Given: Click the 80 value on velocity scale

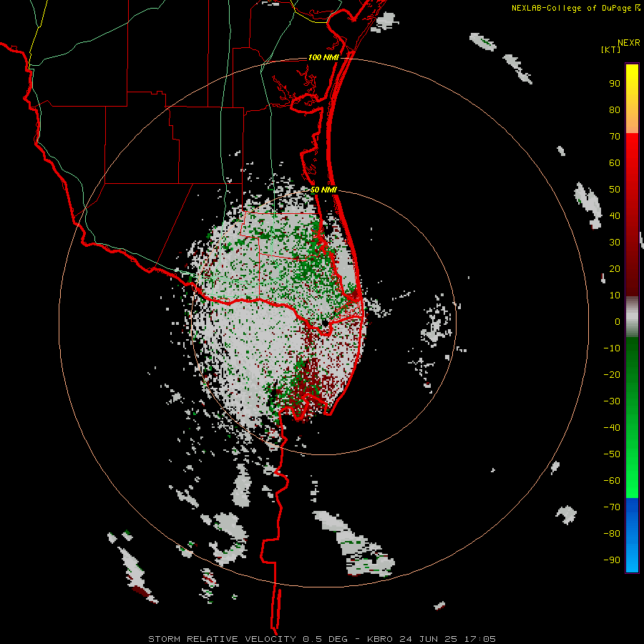Looking at the screenshot, I should [x=615, y=110].
